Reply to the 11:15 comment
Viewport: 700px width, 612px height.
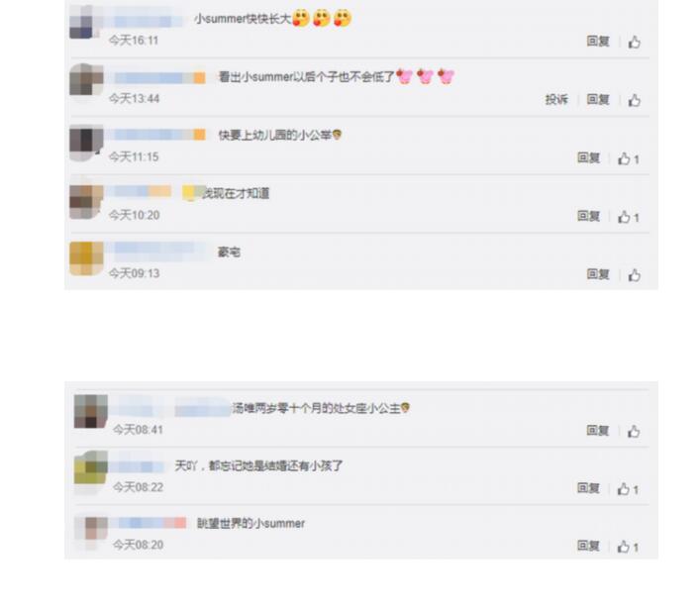(589, 157)
